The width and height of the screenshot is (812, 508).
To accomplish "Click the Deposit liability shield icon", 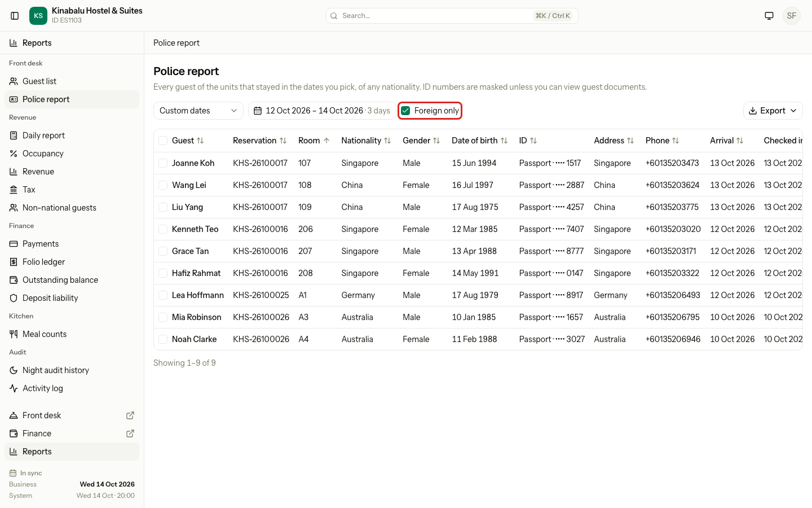I will (x=14, y=298).
